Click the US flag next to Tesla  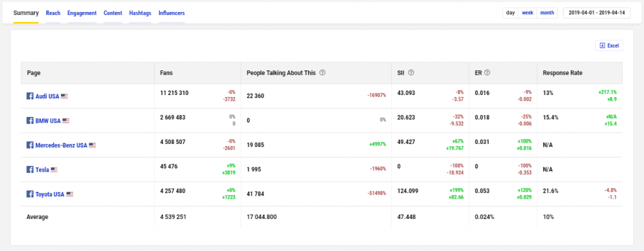pyautogui.click(x=54, y=169)
